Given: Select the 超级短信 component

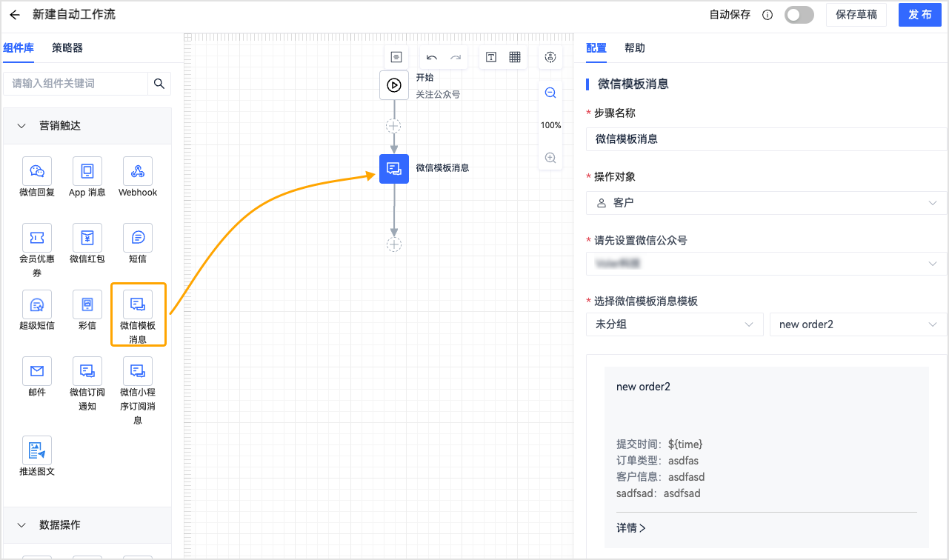Looking at the screenshot, I should click(x=37, y=310).
